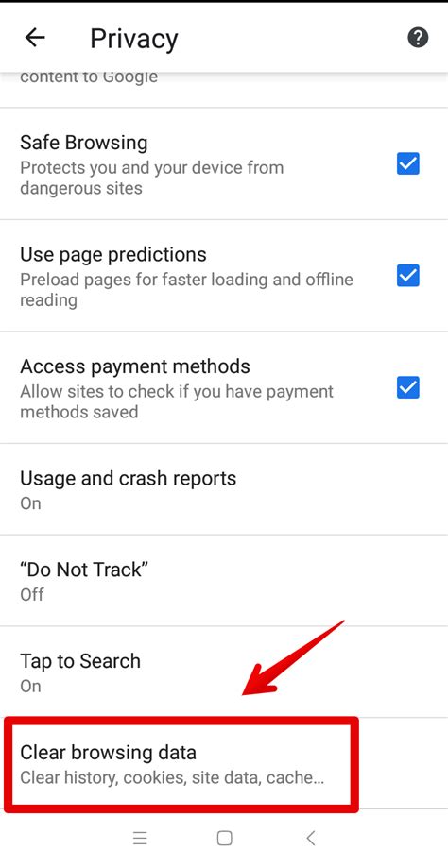Open Usage and crash reports setting
The height and width of the screenshot is (868, 448).
pyautogui.click(x=224, y=489)
